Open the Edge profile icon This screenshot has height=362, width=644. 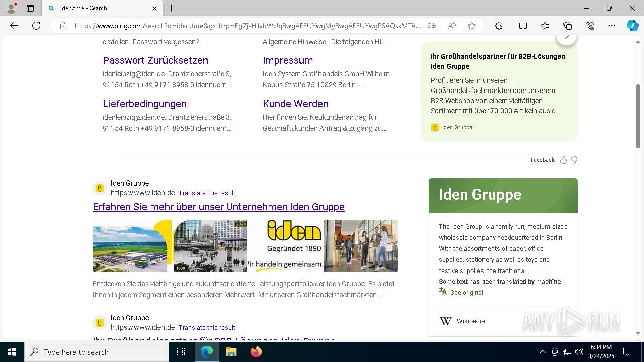(11, 8)
